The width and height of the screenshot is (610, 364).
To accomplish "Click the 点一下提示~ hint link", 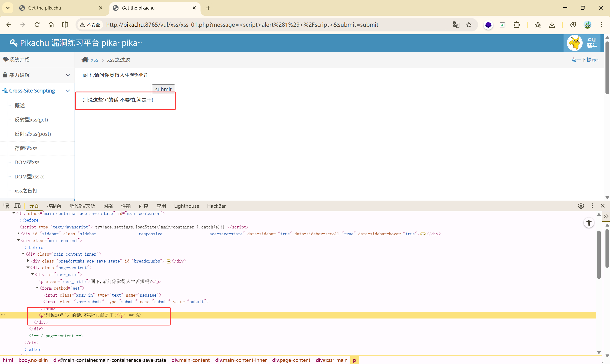I will [x=585, y=60].
